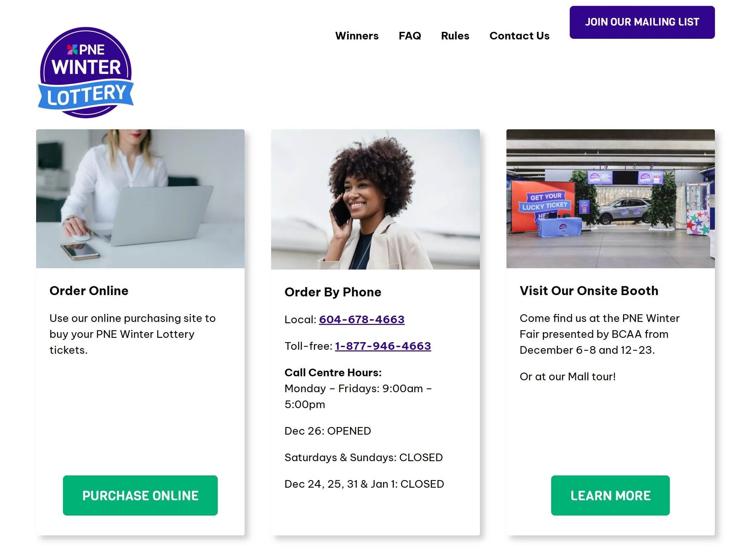Image resolution: width=756 pixels, height=551 pixels.
Task: Click the Visit Our Onsite Booth heading
Action: click(590, 291)
